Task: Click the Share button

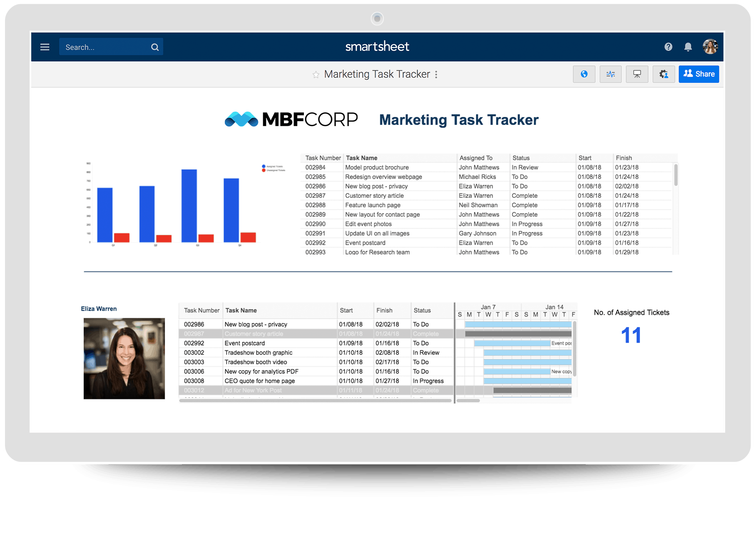Action: click(x=699, y=74)
